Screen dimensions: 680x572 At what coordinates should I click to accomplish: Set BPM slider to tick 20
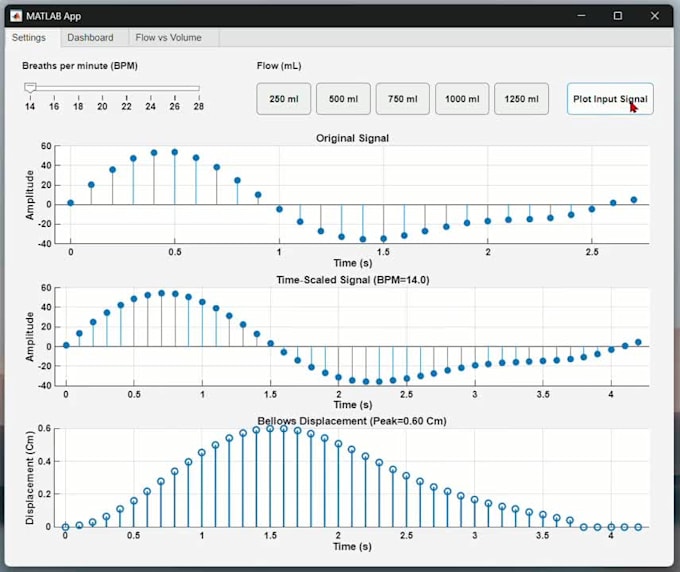pos(102,88)
